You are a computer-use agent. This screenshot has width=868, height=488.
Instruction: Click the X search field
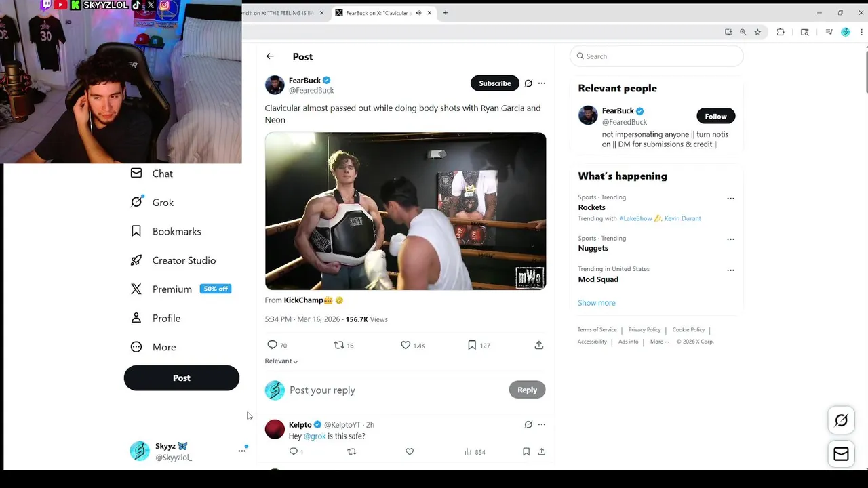(656, 56)
